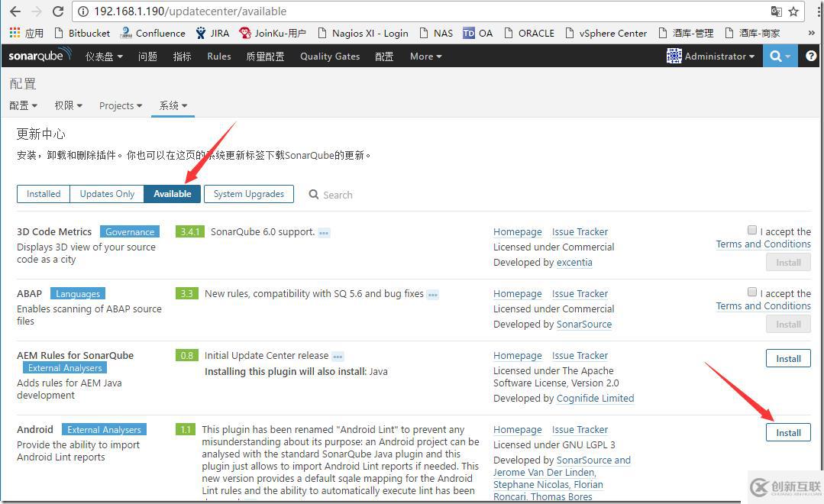This screenshot has height=504, width=824.
Task: Open the NAS bookmark
Action: (x=435, y=33)
